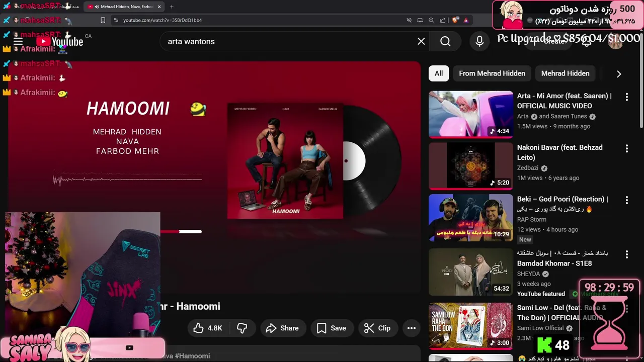Open Nakoni Bavar (feat. Behzad Leito) title
This screenshot has height=362, width=644.
click(560, 152)
